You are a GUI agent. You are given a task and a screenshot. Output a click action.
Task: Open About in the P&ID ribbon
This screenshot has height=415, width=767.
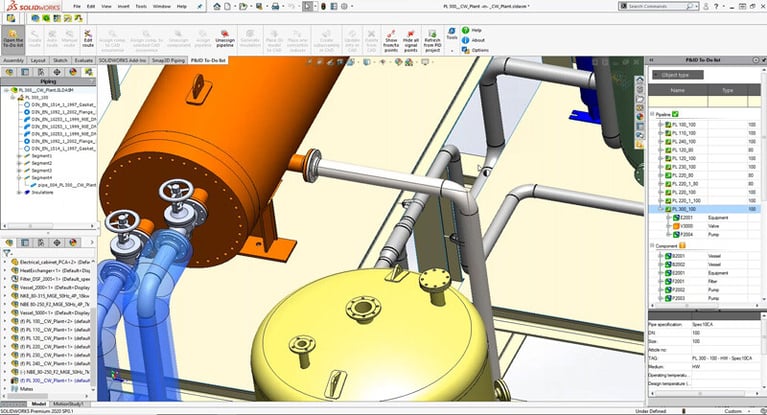click(474, 40)
